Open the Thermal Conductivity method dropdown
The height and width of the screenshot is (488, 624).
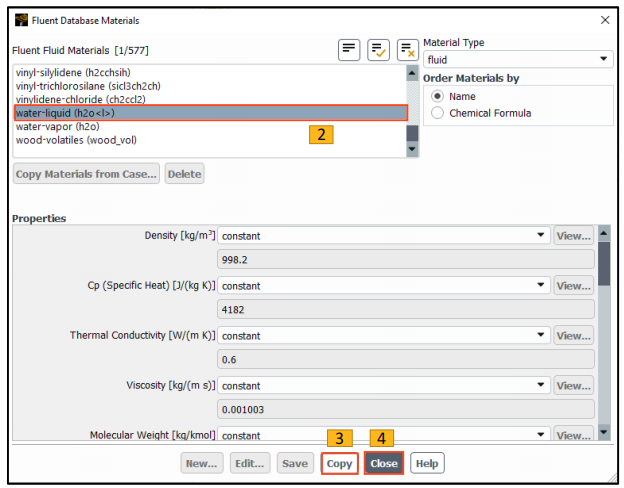click(x=383, y=335)
